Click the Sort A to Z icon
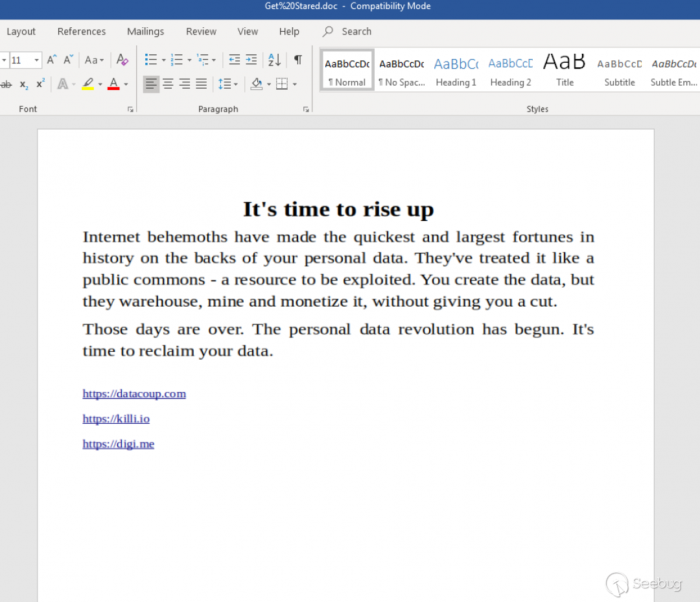 coord(275,60)
